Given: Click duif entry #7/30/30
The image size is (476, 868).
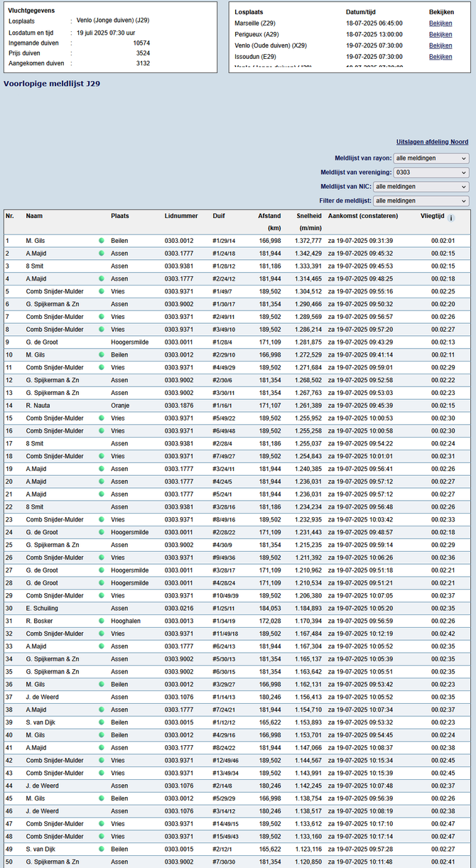Looking at the screenshot, I should pyautogui.click(x=224, y=862).
